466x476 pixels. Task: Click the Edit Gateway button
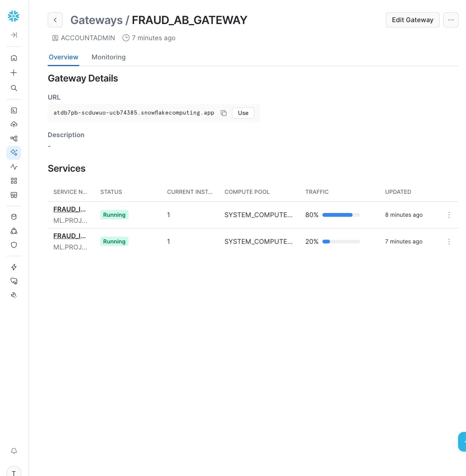(x=413, y=20)
